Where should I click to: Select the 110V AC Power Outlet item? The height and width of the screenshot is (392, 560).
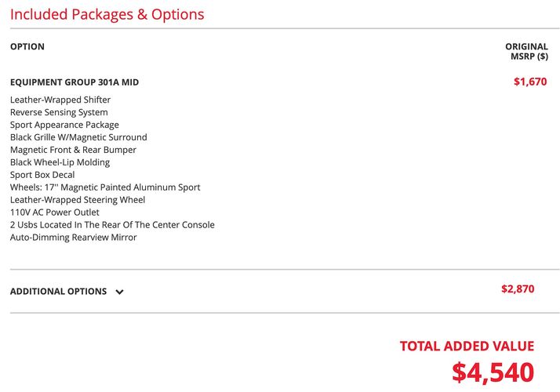coord(54,212)
